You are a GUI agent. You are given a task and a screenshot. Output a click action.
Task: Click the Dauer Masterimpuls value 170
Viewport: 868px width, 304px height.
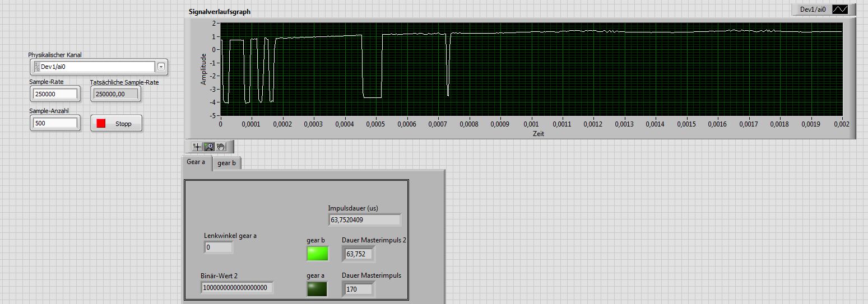358,289
